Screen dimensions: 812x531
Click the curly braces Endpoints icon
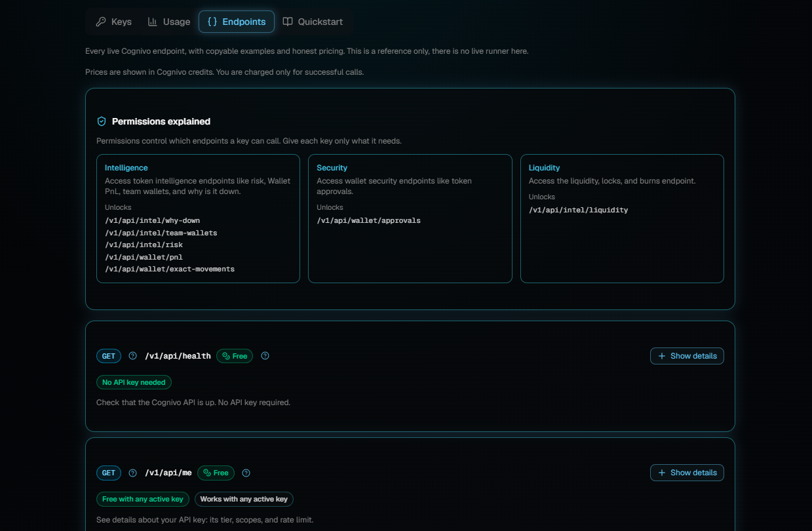212,22
